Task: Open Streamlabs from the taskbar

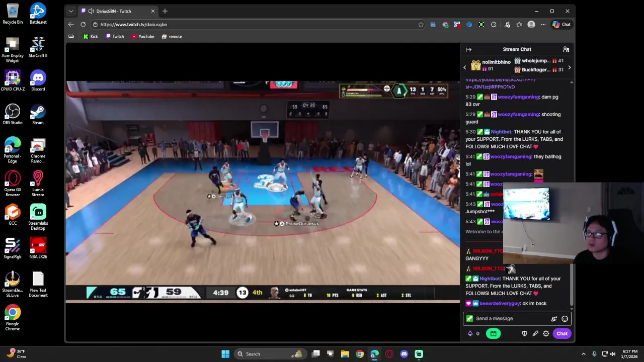Action: click(x=419, y=354)
